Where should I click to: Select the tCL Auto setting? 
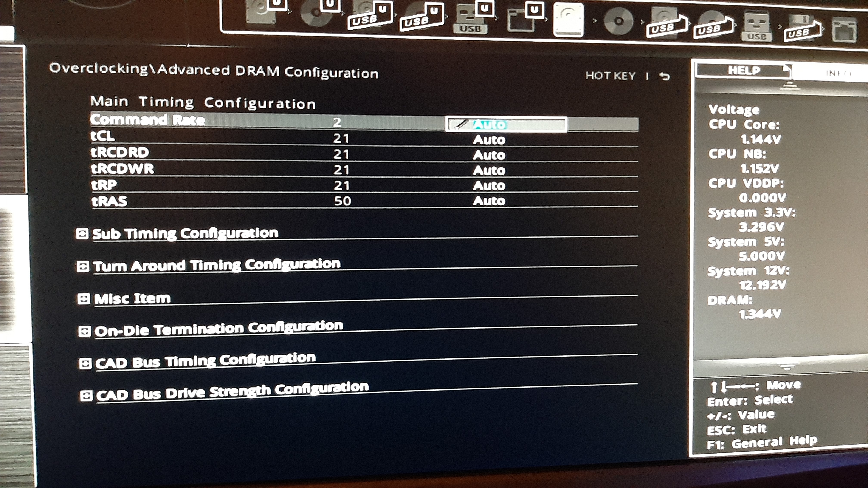489,140
